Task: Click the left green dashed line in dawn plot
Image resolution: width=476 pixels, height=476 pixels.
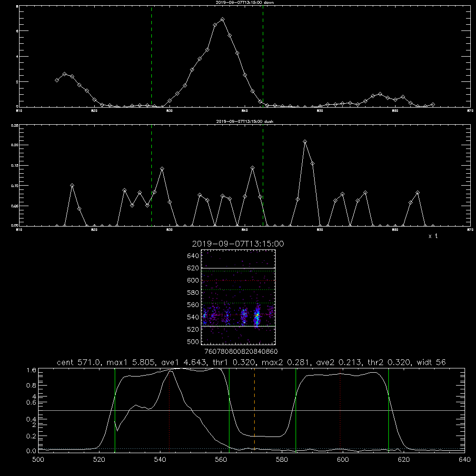Action: coord(151,56)
